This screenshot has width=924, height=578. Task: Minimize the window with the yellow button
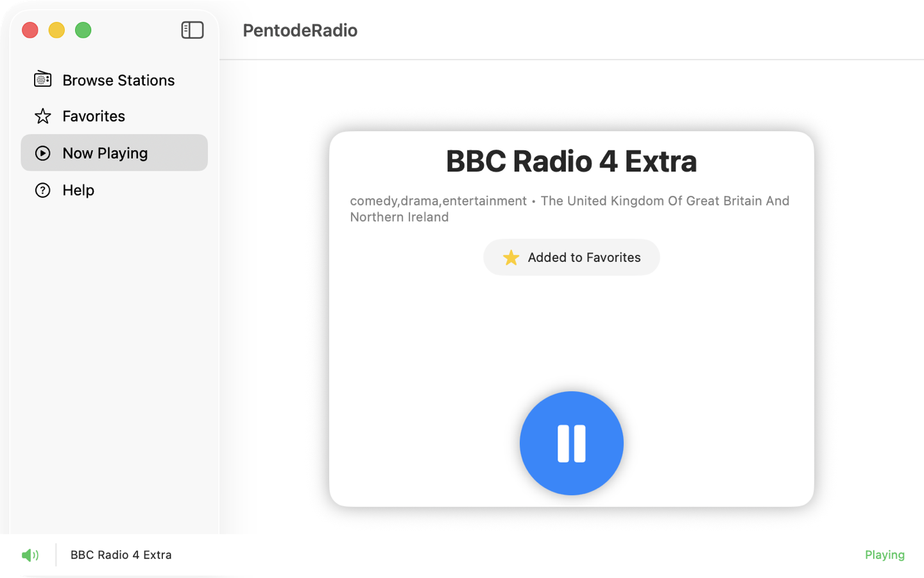56,30
